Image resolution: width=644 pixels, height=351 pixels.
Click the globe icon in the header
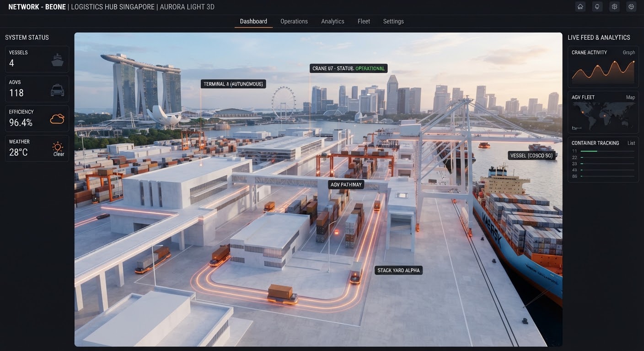631,7
